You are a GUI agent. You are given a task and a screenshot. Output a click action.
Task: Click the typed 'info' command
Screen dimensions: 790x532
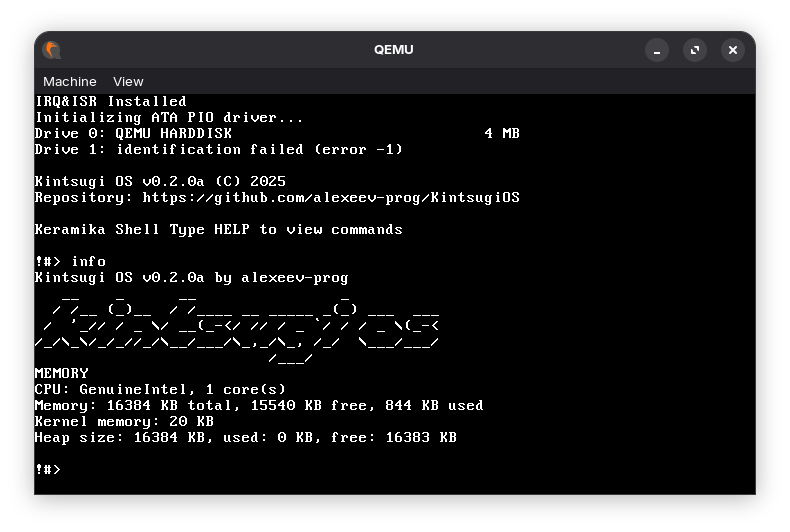(x=89, y=261)
